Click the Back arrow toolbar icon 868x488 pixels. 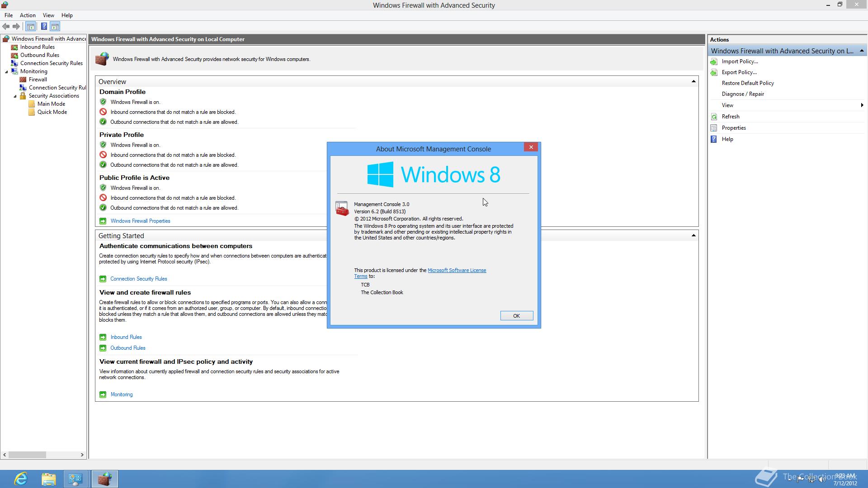(6, 27)
